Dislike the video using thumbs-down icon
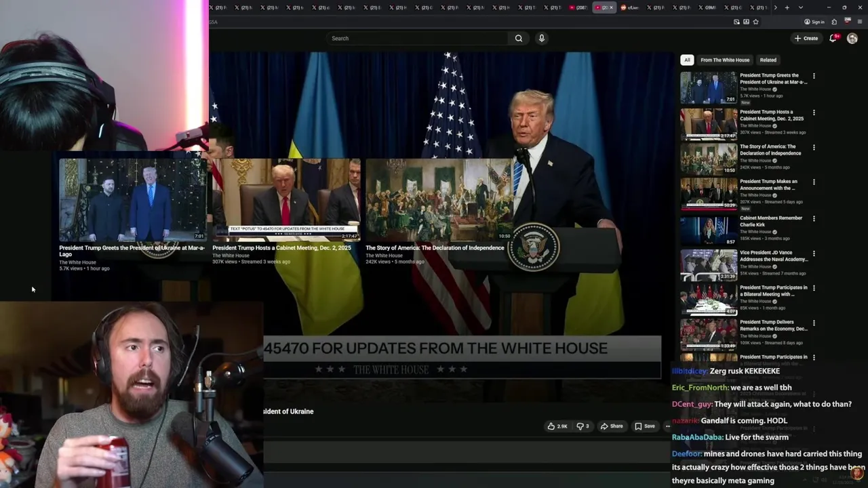The height and width of the screenshot is (488, 868). coord(583,426)
